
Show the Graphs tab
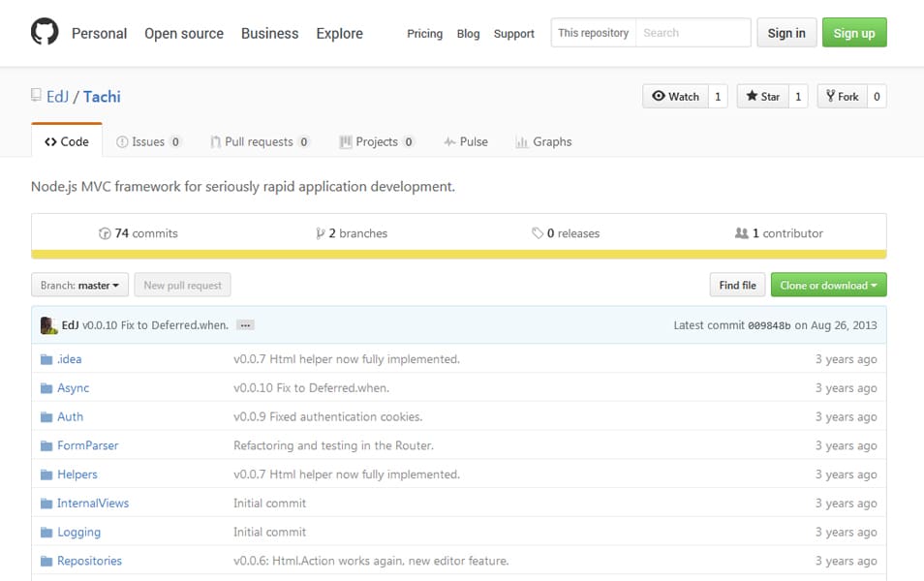coord(544,141)
